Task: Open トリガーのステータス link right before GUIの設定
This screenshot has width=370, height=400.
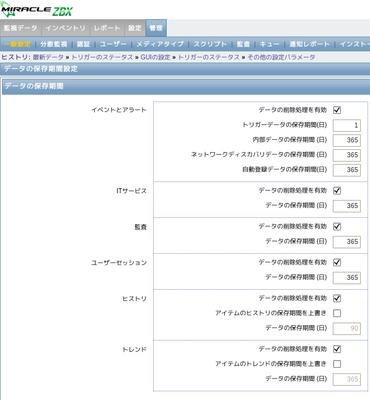Action: click(102, 57)
